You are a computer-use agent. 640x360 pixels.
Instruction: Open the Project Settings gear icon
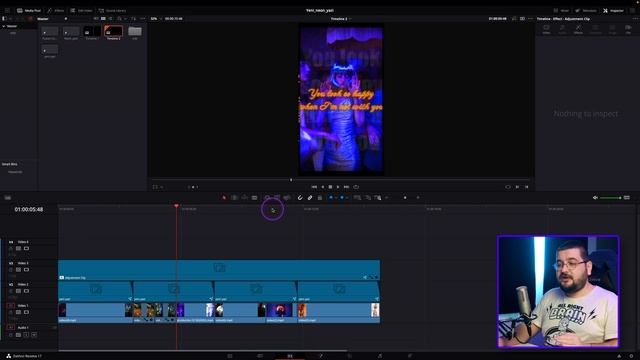631,356
